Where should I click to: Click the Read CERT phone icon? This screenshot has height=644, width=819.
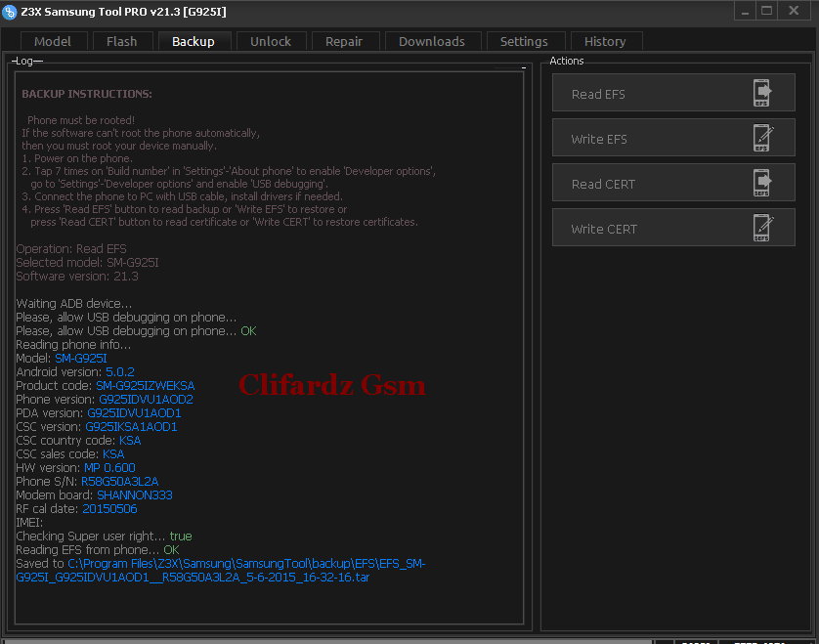pyautogui.click(x=762, y=183)
